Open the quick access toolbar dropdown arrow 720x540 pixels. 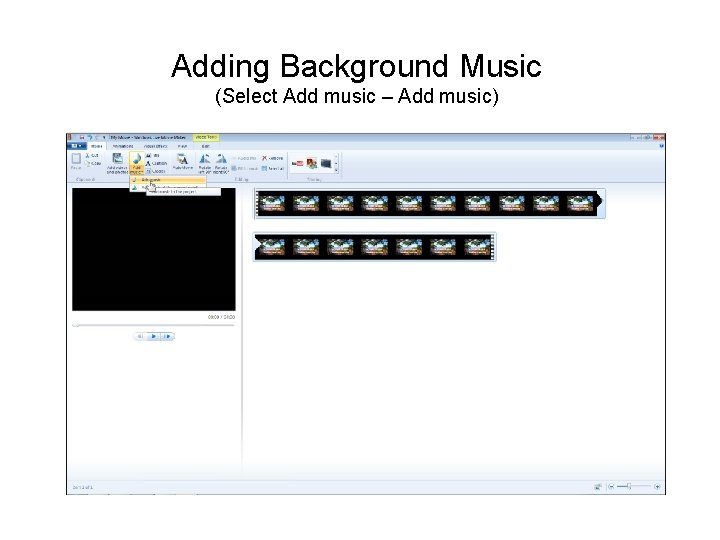105,137
